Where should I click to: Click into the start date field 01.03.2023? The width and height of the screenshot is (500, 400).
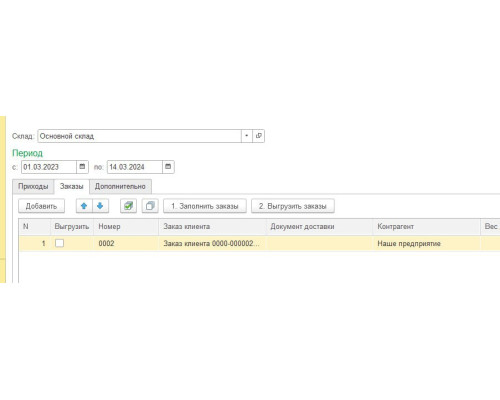tap(49, 167)
